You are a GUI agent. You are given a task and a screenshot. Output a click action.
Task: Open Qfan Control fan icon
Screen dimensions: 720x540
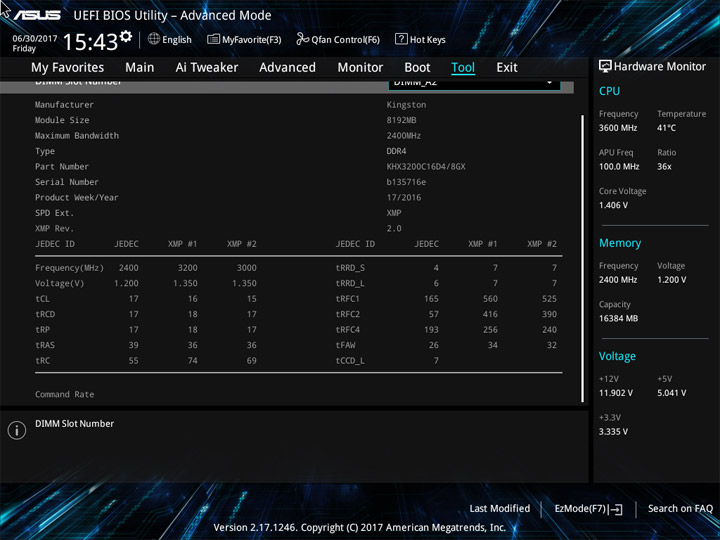click(302, 39)
